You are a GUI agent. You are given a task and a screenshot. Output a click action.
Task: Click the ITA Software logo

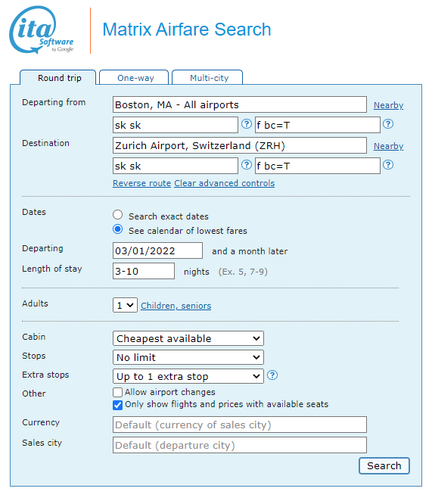42,30
